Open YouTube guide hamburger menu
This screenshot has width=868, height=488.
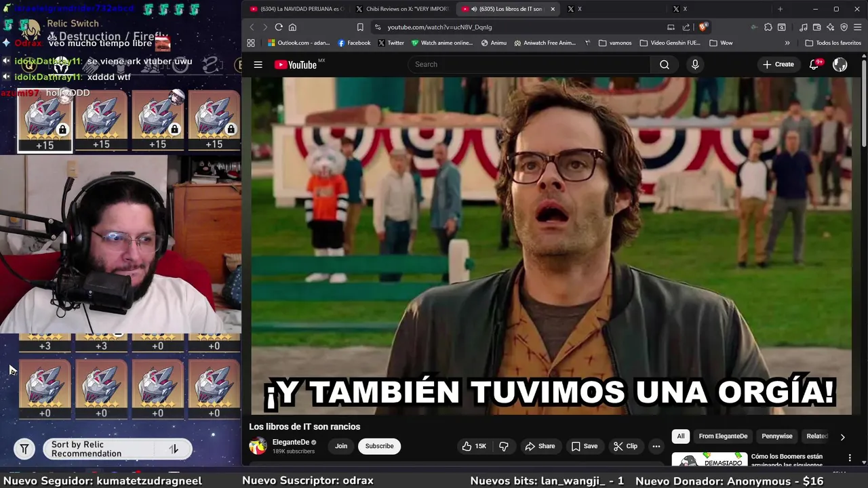pyautogui.click(x=258, y=64)
